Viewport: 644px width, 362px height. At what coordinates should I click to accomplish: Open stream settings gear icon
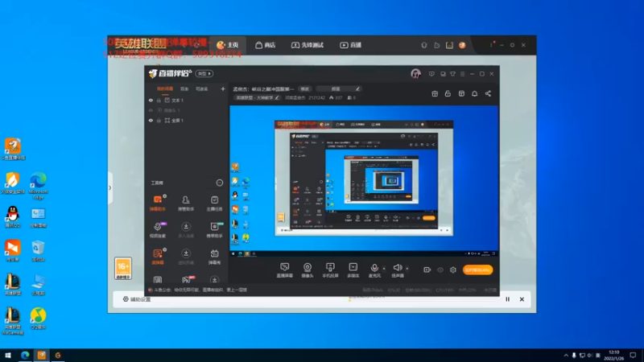point(453,269)
